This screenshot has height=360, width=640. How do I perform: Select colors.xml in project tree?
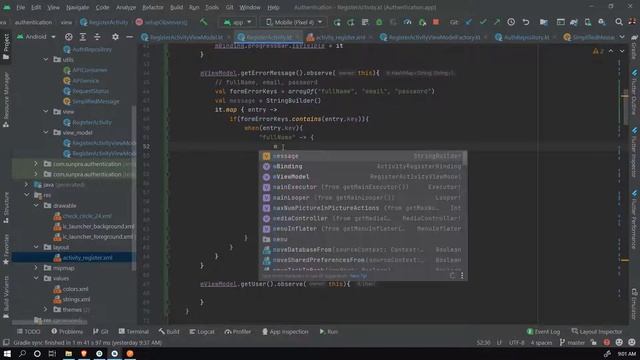[71, 289]
